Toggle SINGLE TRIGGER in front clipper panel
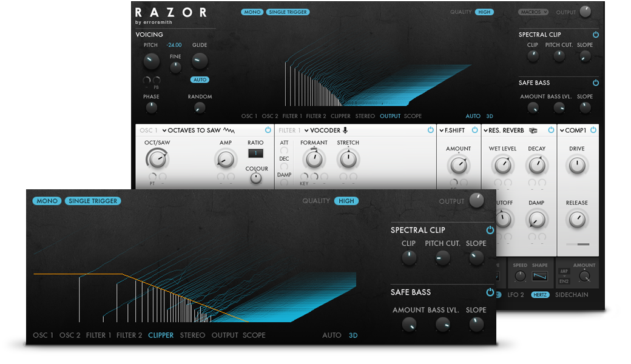The height and width of the screenshot is (364, 631). (x=93, y=201)
